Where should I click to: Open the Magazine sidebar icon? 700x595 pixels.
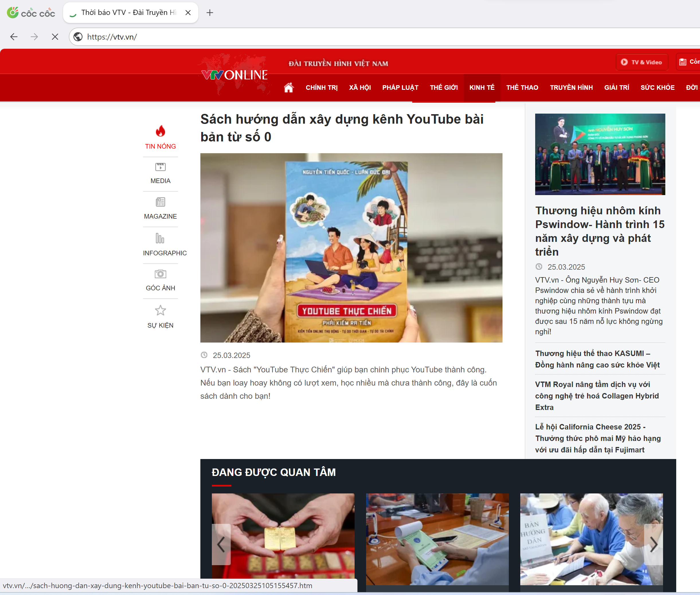click(161, 202)
